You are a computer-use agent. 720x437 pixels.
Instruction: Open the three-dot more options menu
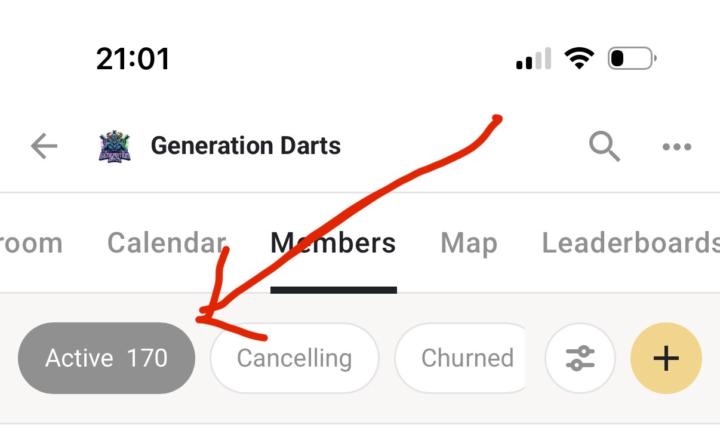click(x=677, y=147)
